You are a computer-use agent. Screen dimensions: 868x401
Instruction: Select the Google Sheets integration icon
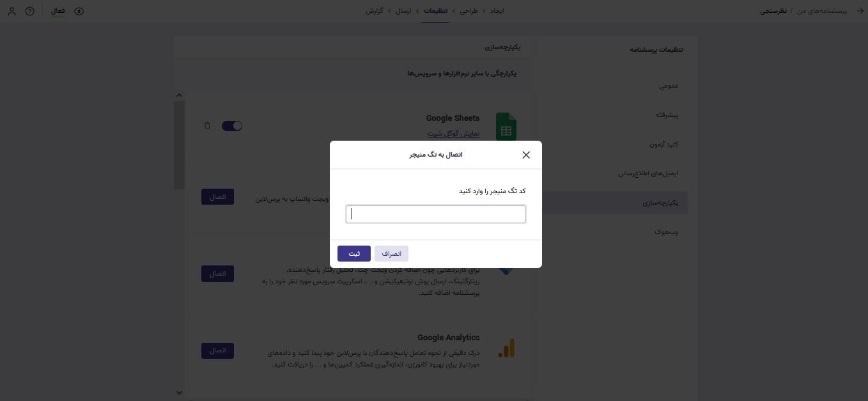click(x=506, y=127)
